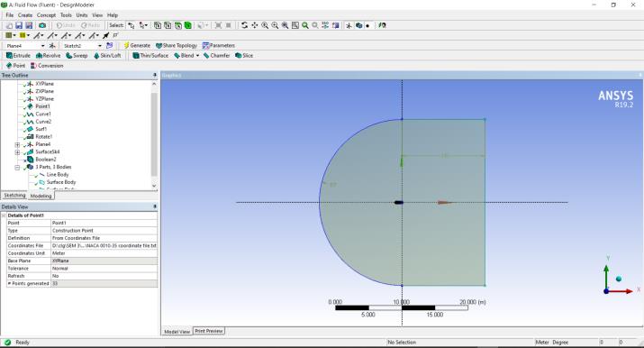Open the Plane4 active plane dropdown
Image resolution: width=644 pixels, height=348 pixels.
click(42, 46)
